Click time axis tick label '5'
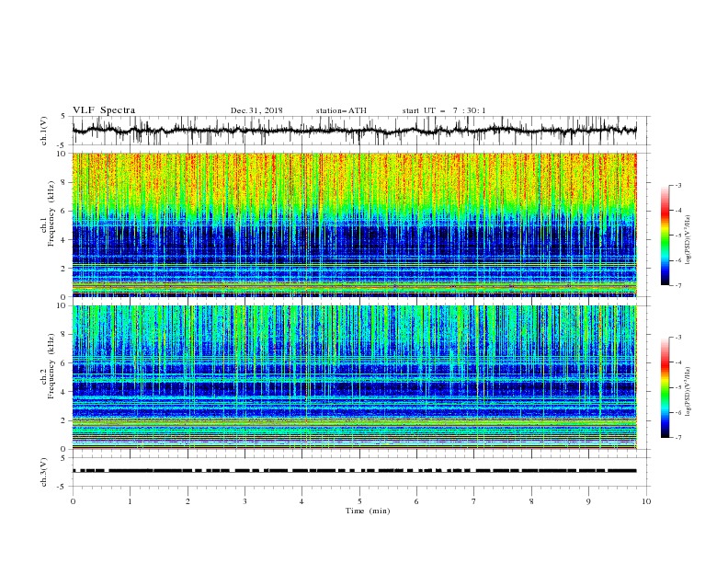The height and width of the screenshot is (563, 728). [359, 501]
